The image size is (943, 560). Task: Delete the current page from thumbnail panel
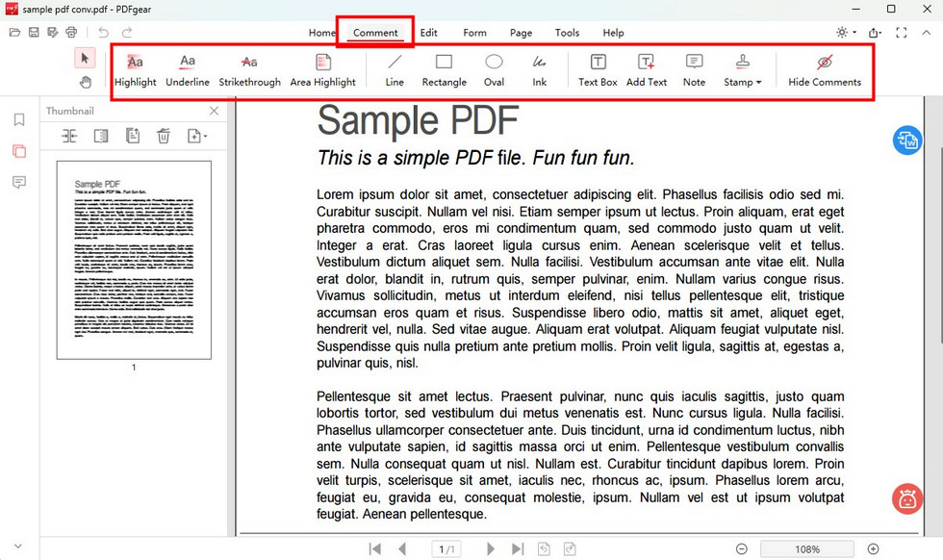(162, 135)
